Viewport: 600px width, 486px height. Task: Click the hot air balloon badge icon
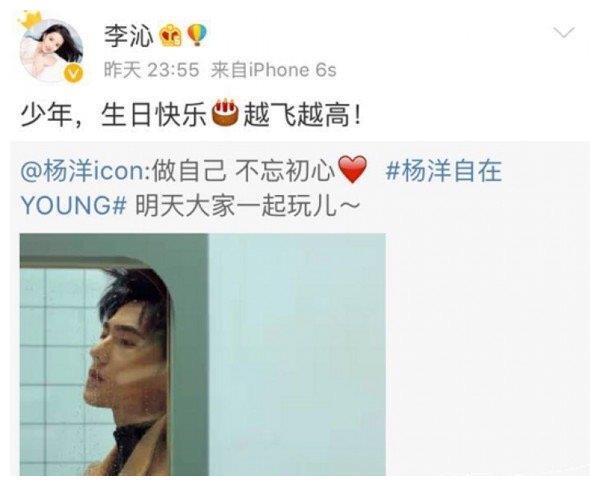(x=197, y=35)
